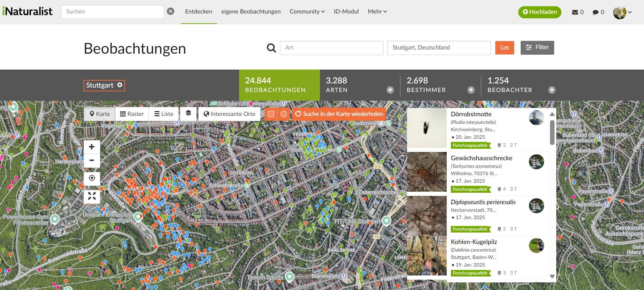The height and width of the screenshot is (290, 644).
Task: Select the 24.844 Beobachtungen tab
Action: tap(280, 85)
